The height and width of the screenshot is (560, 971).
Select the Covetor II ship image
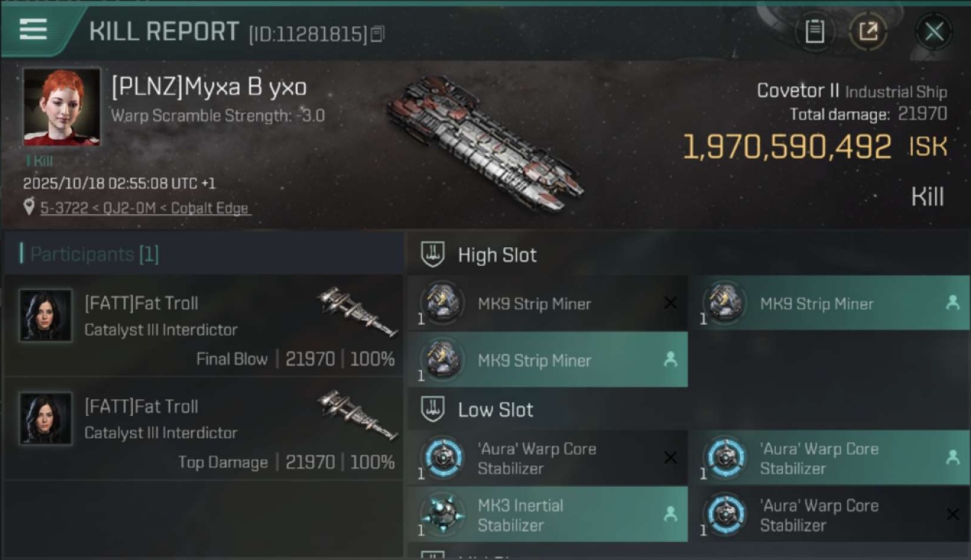coord(484,143)
